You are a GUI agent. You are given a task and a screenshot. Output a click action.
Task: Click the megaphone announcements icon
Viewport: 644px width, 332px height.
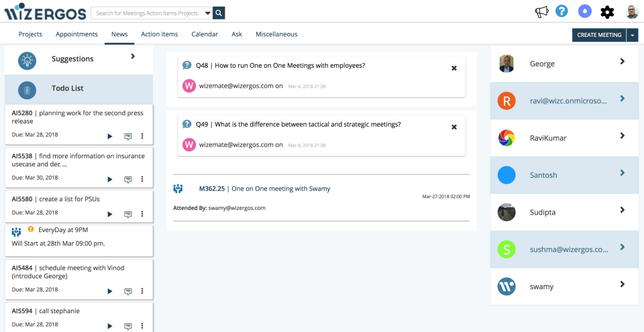(x=541, y=12)
